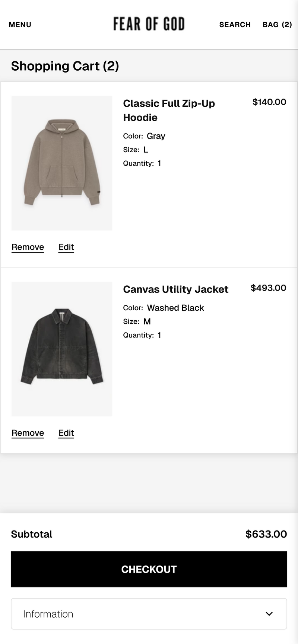Viewport: 298px width, 644px height.
Task: Edit the Classic Full Zip-Up Hoodie item
Action: click(x=66, y=247)
